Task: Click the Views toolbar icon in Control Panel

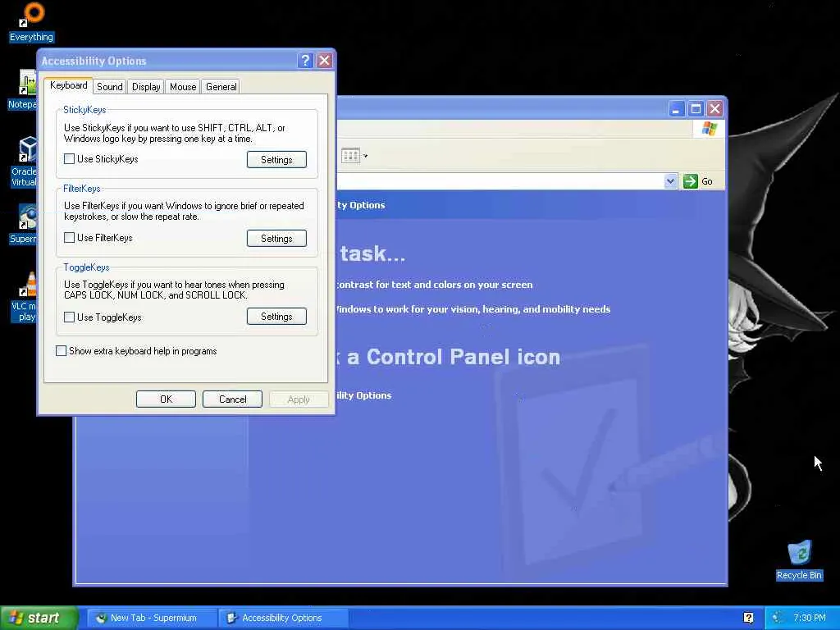Action: pos(350,156)
